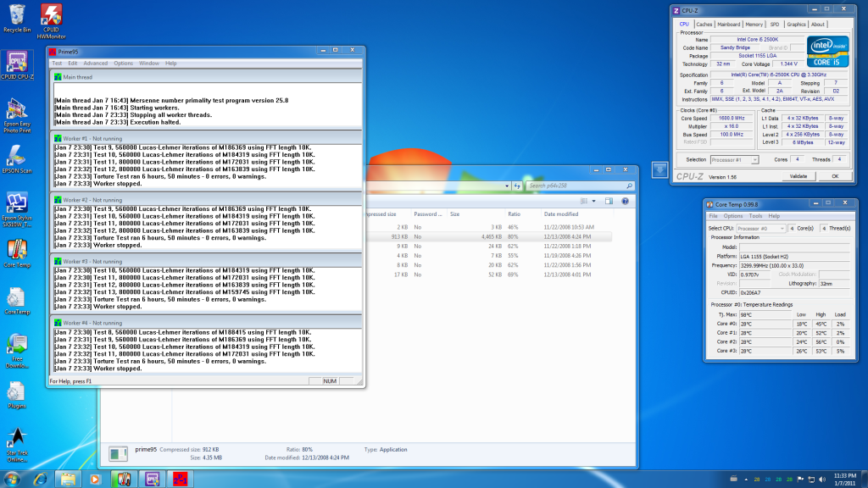
Task: Select the row dated 11/22/2008 10:53 AM
Action: (x=487, y=227)
